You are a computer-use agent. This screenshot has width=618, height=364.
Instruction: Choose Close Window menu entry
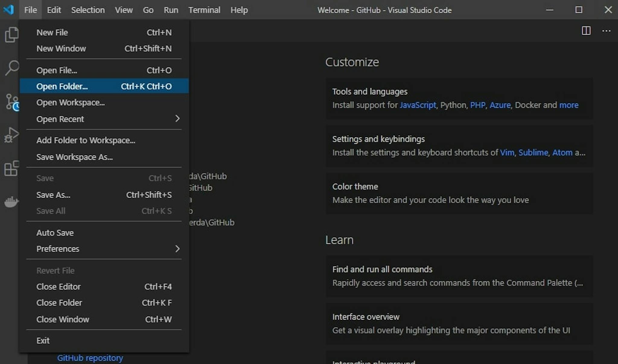104,319
